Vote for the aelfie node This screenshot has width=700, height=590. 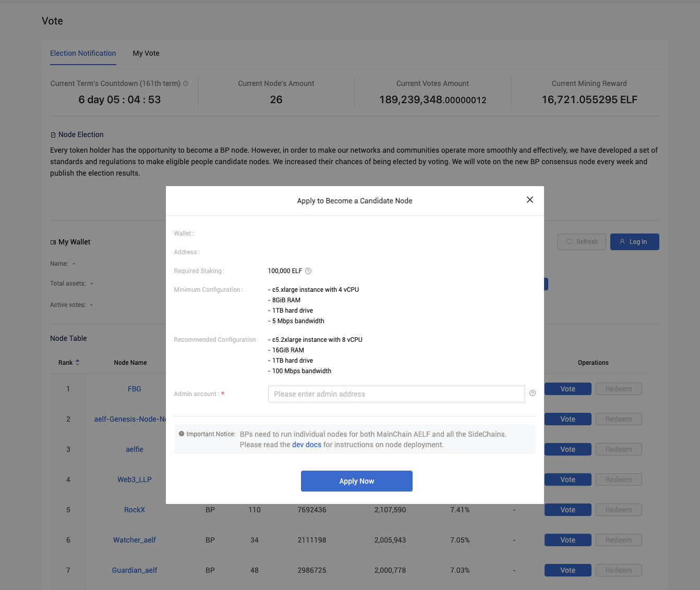pos(568,449)
